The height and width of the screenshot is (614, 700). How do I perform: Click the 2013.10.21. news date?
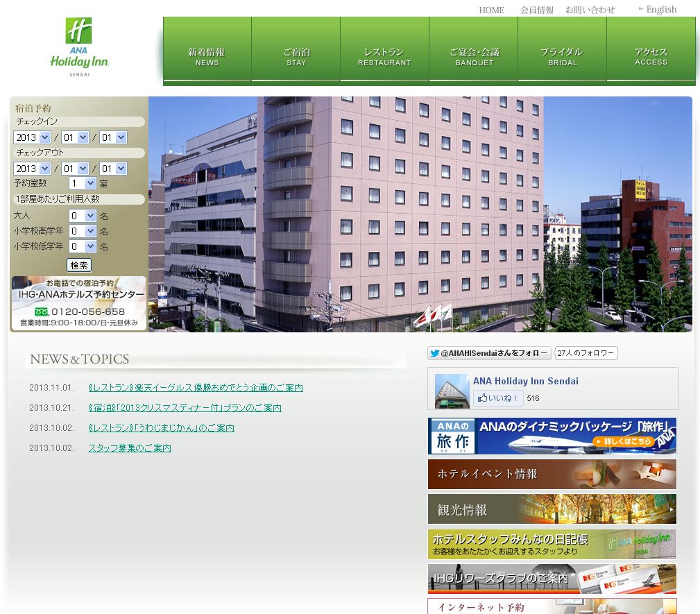pyautogui.click(x=52, y=408)
